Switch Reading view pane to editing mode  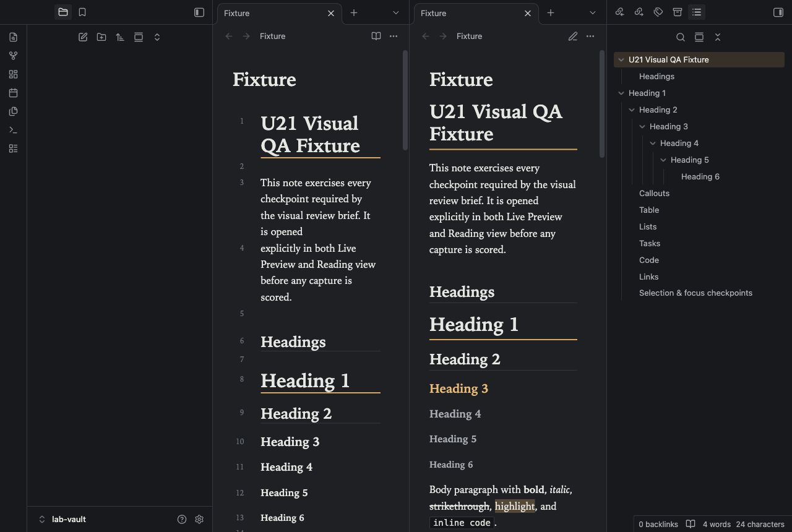573,36
